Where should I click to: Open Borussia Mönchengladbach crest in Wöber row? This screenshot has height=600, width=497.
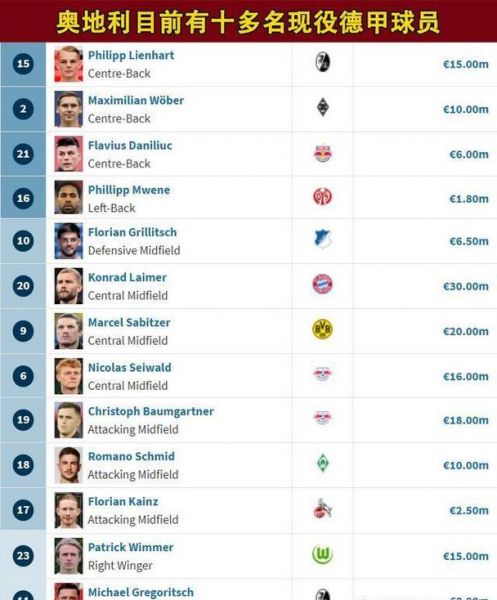(x=323, y=108)
